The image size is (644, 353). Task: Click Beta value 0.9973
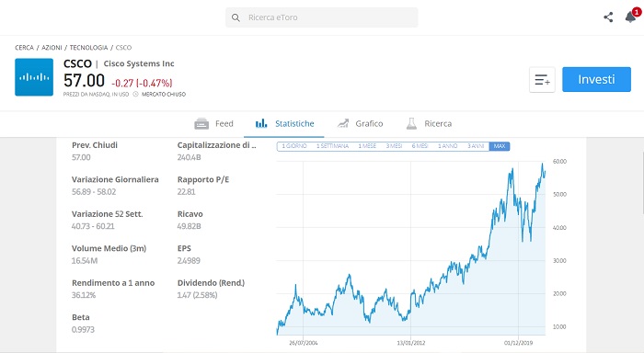(x=83, y=330)
